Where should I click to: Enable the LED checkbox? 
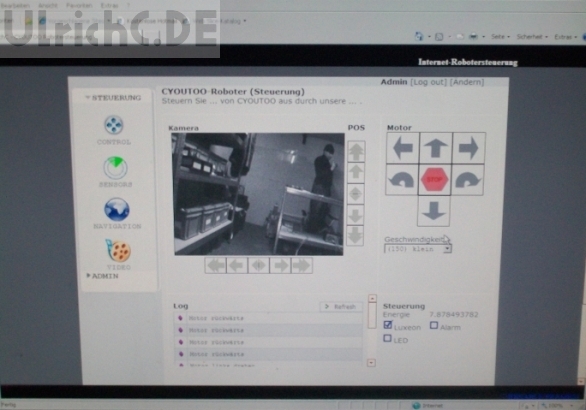point(388,338)
